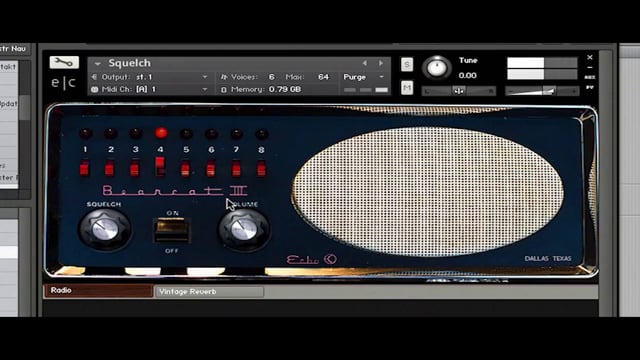Expand the Squelch instrument name menu arrow

(x=98, y=64)
